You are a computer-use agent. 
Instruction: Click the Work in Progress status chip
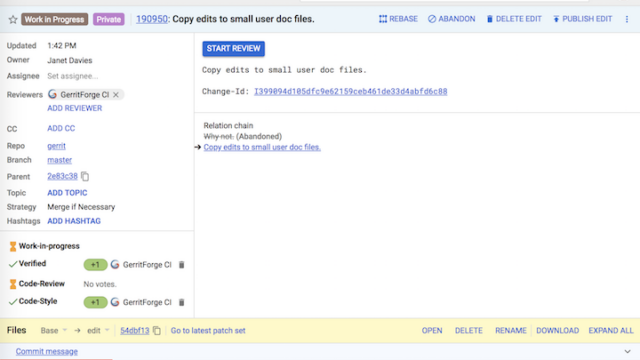tap(55, 19)
